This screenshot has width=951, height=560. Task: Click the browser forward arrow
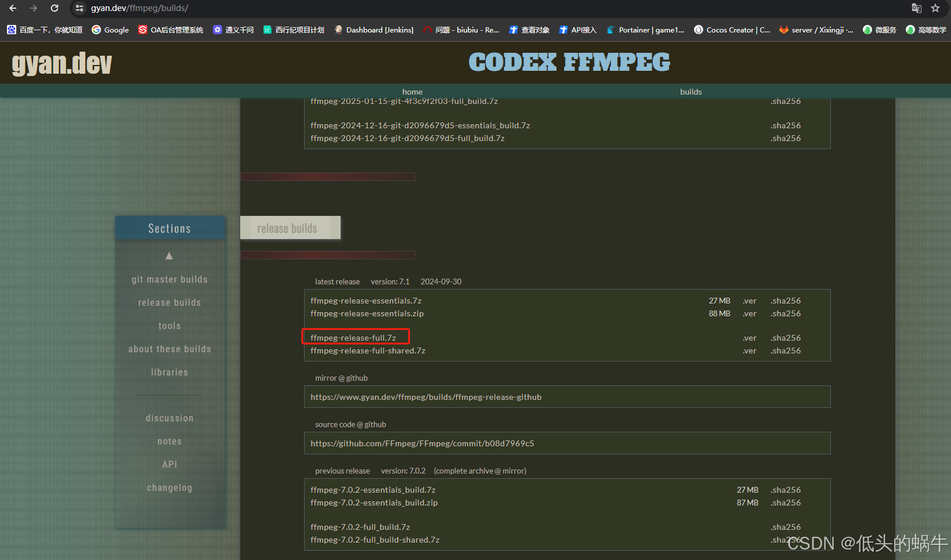point(34,8)
